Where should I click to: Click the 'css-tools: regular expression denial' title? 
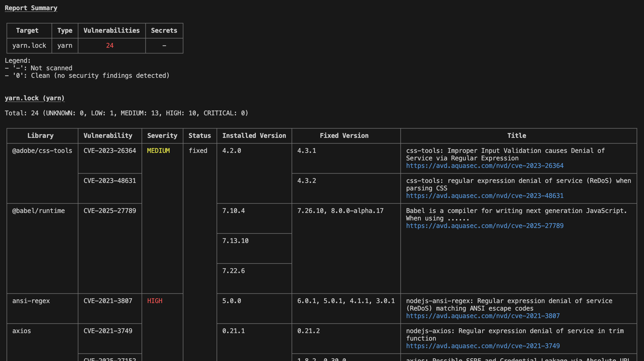tap(519, 185)
